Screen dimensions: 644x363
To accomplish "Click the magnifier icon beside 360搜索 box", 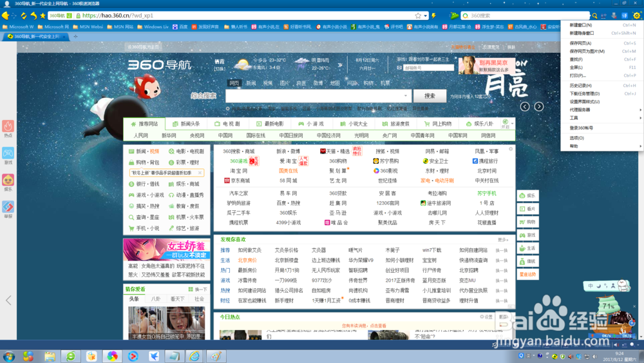I will (594, 15).
